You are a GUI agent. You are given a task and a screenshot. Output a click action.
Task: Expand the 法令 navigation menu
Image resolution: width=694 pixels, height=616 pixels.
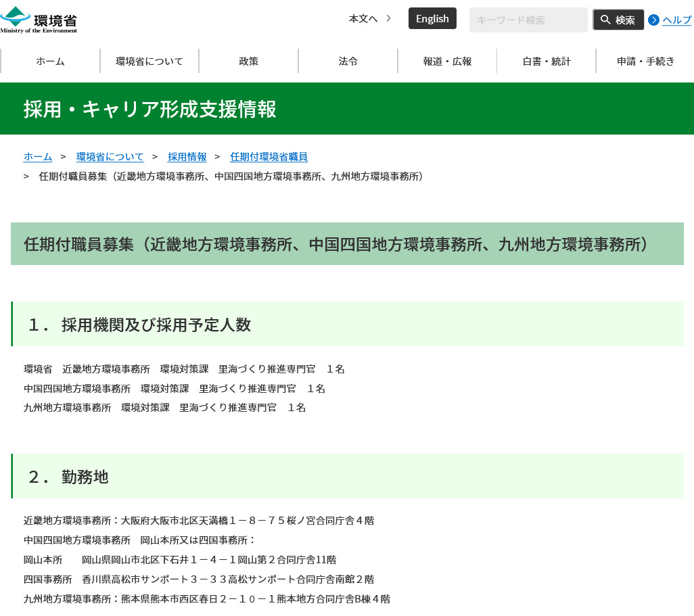click(x=348, y=61)
